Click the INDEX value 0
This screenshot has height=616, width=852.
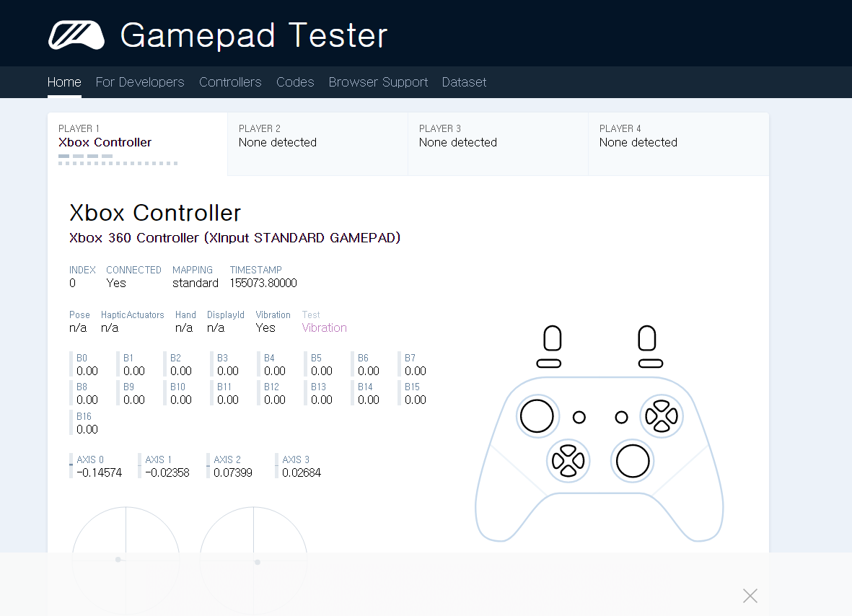tap(72, 283)
